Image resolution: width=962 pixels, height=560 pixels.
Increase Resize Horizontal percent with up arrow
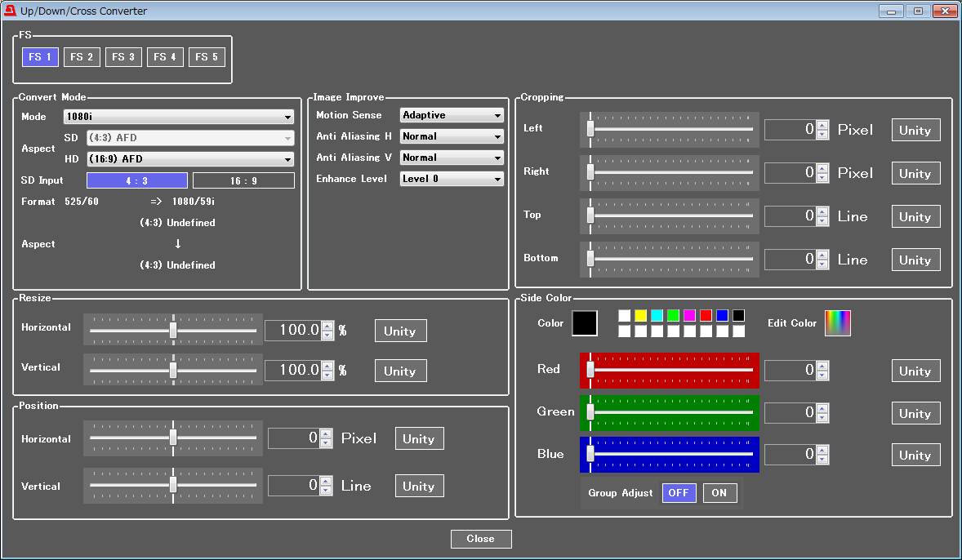click(x=328, y=326)
